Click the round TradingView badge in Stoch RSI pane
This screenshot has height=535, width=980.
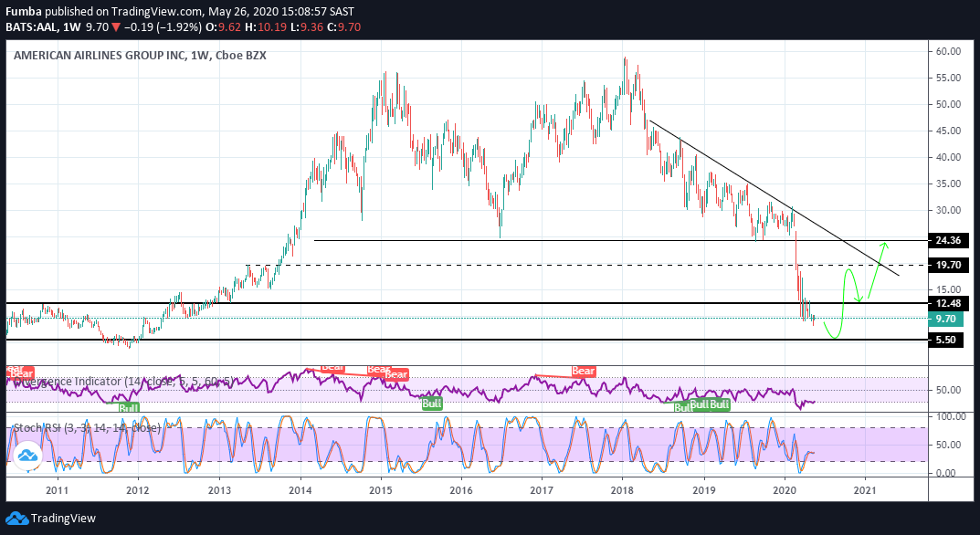[x=27, y=455]
